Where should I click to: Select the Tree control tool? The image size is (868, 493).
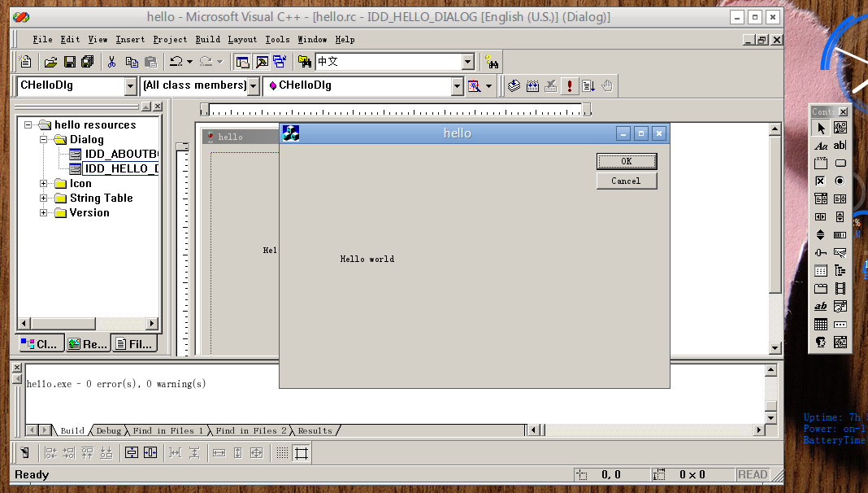(x=840, y=270)
